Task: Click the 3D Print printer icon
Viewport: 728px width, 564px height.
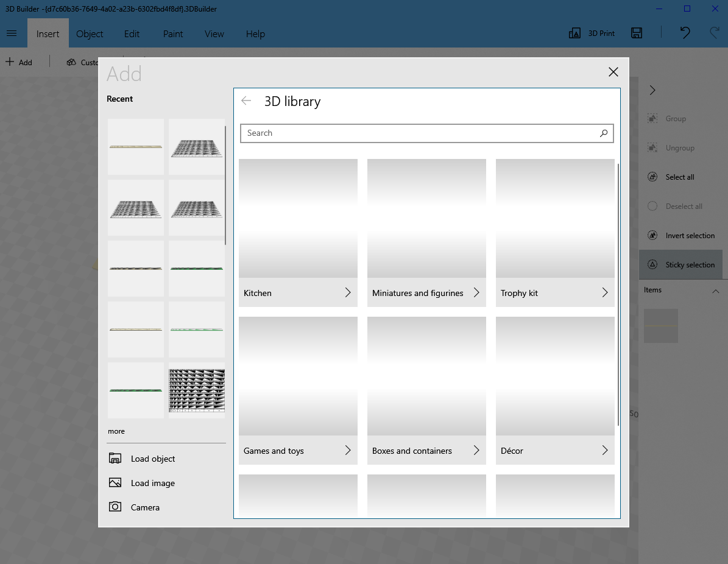Action: [574, 33]
